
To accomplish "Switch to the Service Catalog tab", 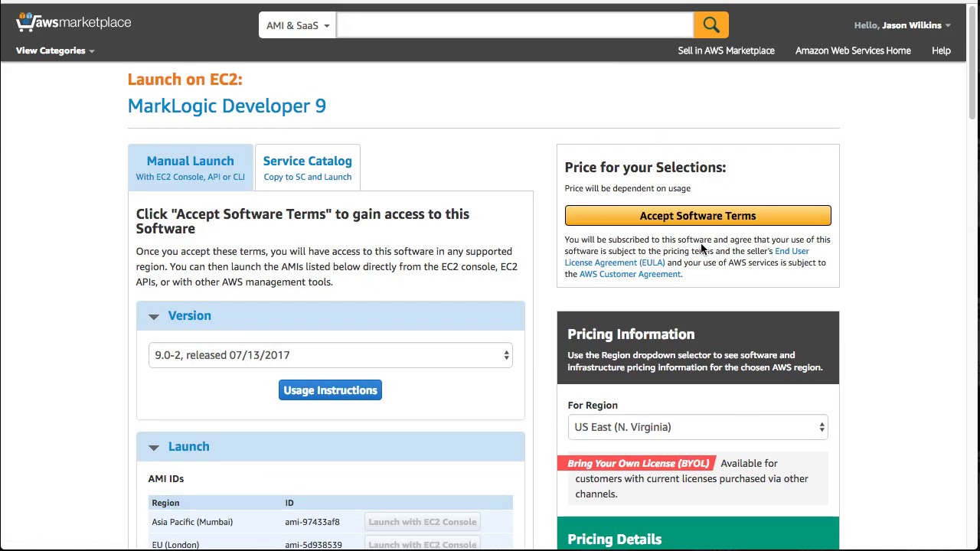I will tap(308, 168).
